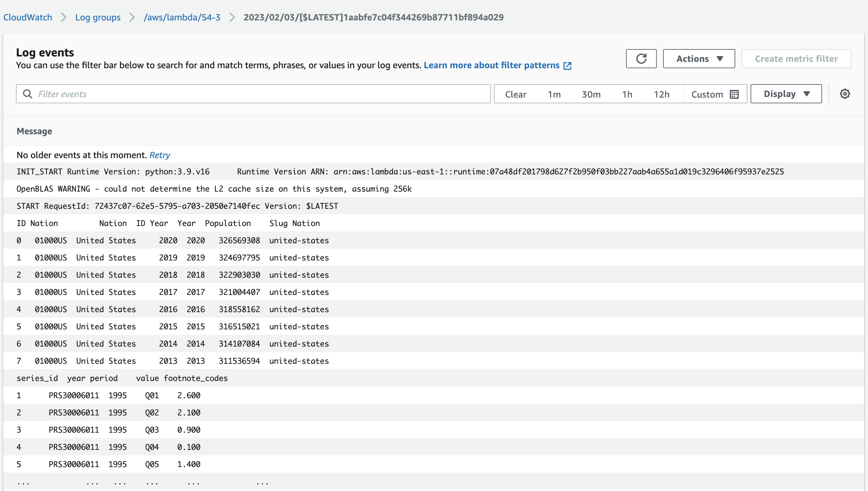Open the Custom time range picker

[707, 94]
